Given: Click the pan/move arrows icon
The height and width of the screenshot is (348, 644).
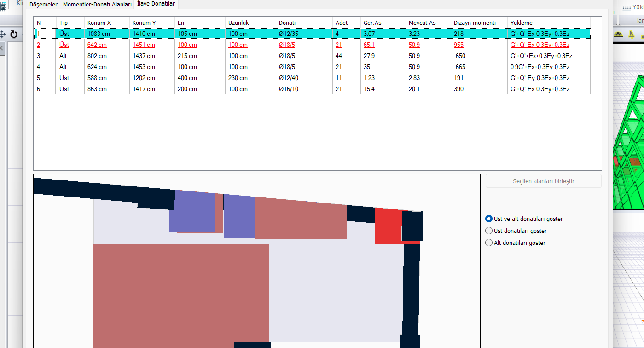Looking at the screenshot, I should [x=2, y=35].
